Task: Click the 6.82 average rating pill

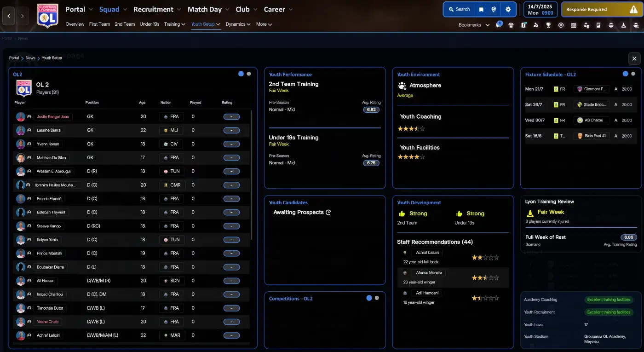Action: coord(372,110)
